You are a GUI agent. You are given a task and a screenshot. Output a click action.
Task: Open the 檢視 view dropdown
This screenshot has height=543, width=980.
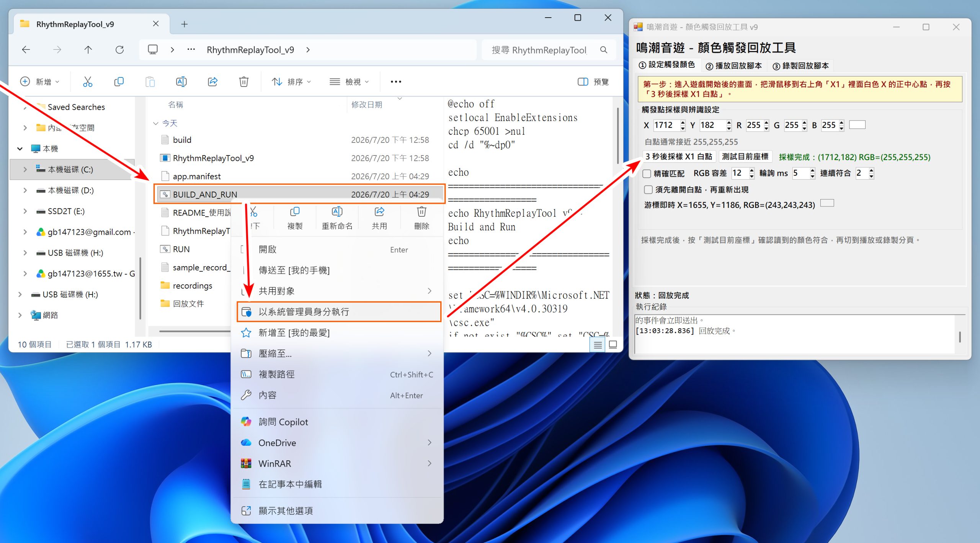350,82
